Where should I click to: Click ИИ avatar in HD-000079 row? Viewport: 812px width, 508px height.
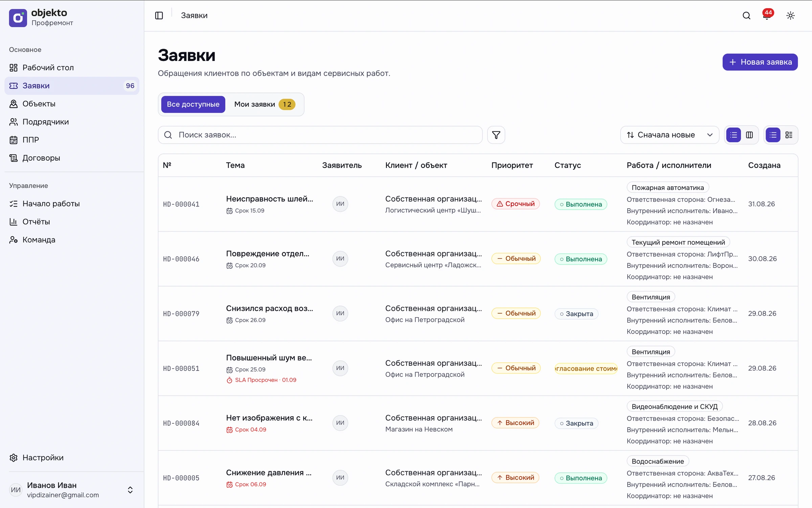(x=340, y=313)
